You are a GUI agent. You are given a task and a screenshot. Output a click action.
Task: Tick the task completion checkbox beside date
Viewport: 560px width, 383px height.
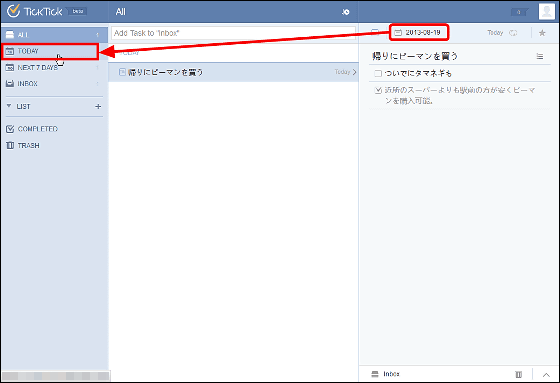pyautogui.click(x=375, y=33)
